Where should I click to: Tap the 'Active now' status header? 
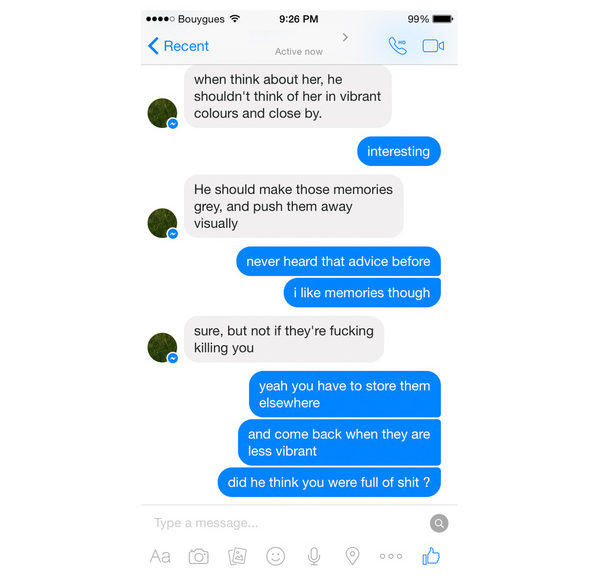299,52
